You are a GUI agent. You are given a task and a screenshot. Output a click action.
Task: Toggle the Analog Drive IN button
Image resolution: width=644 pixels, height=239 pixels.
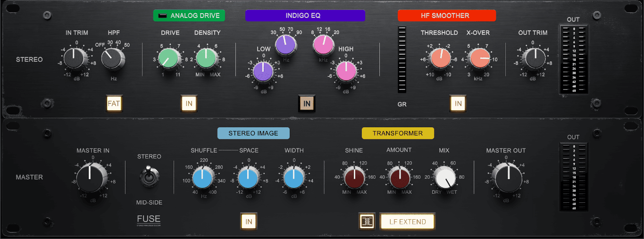(x=189, y=104)
